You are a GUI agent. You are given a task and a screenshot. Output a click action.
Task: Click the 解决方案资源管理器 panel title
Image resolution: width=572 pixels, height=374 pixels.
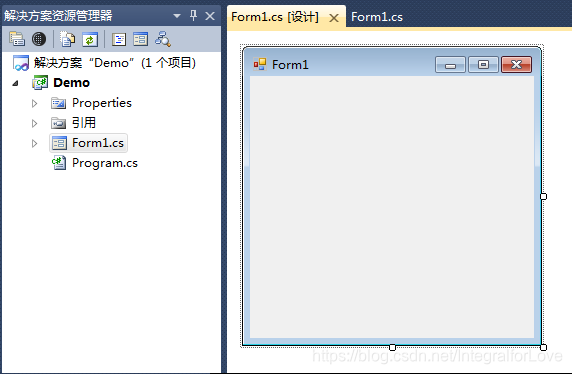click(58, 16)
